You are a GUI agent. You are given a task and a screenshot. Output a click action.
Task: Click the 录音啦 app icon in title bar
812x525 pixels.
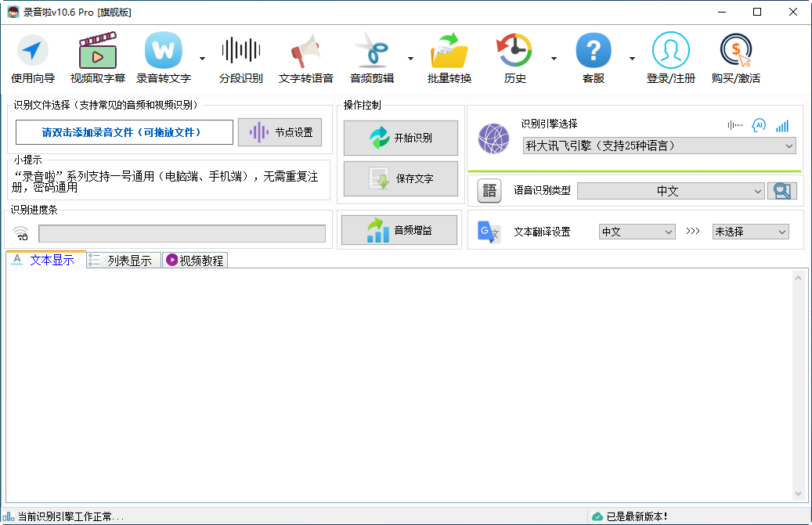tap(13, 12)
